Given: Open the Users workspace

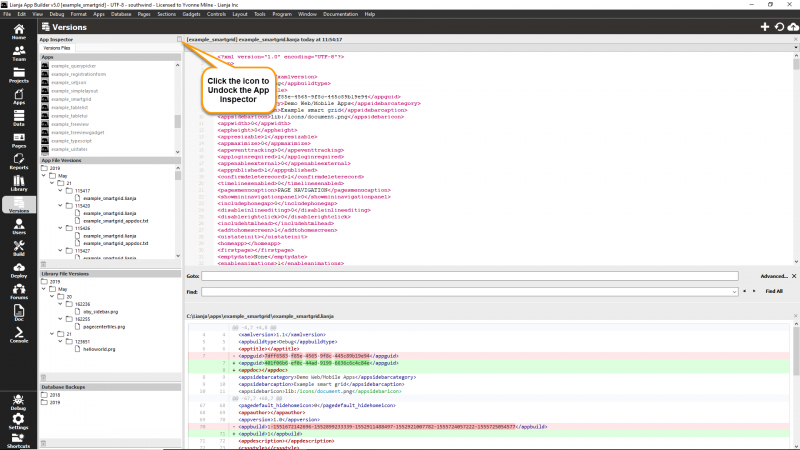Looking at the screenshot, I should [19, 227].
